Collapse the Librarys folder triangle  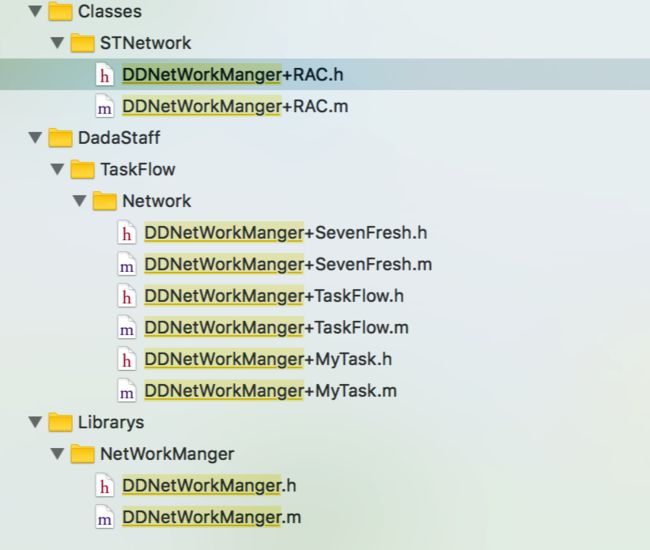coord(35,422)
